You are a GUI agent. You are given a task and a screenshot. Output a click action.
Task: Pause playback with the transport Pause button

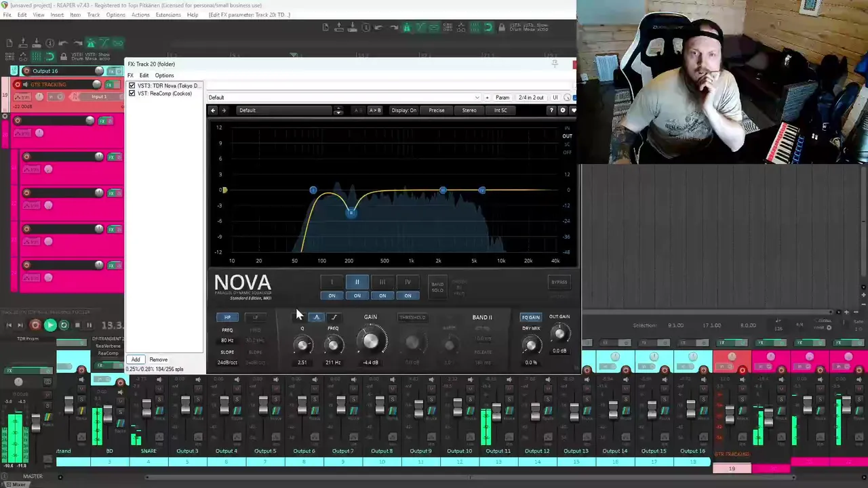[89, 325]
